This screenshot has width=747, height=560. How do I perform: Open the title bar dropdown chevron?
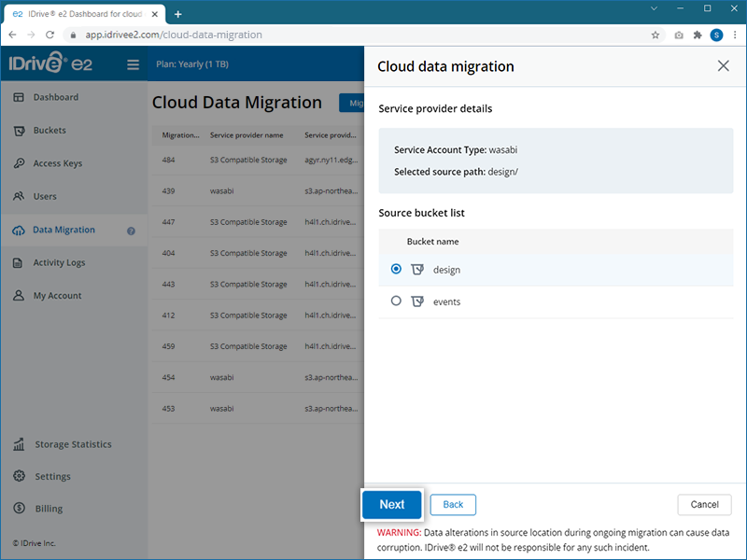tap(654, 8)
